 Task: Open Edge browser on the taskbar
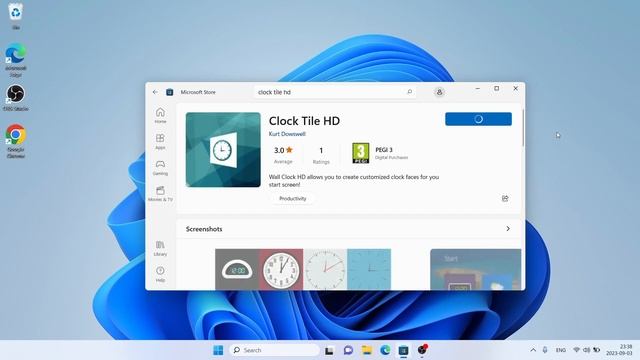(385, 350)
